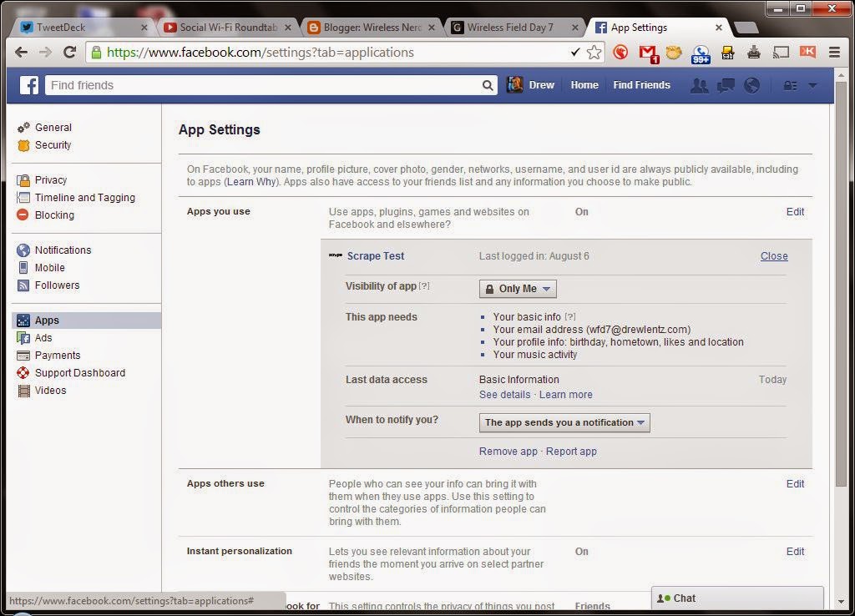Open Chrome's hamburger menu
Screen dimensions: 855x616
[x=834, y=53]
